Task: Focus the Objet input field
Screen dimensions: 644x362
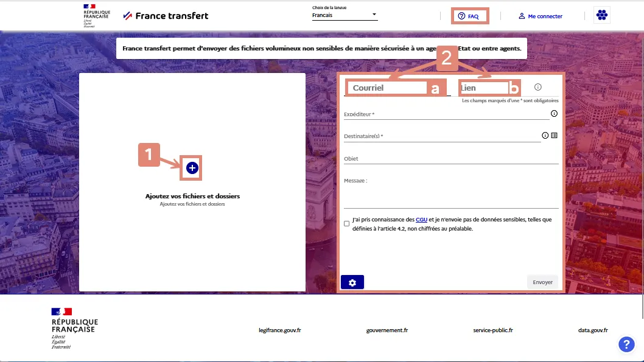Action: click(x=451, y=158)
